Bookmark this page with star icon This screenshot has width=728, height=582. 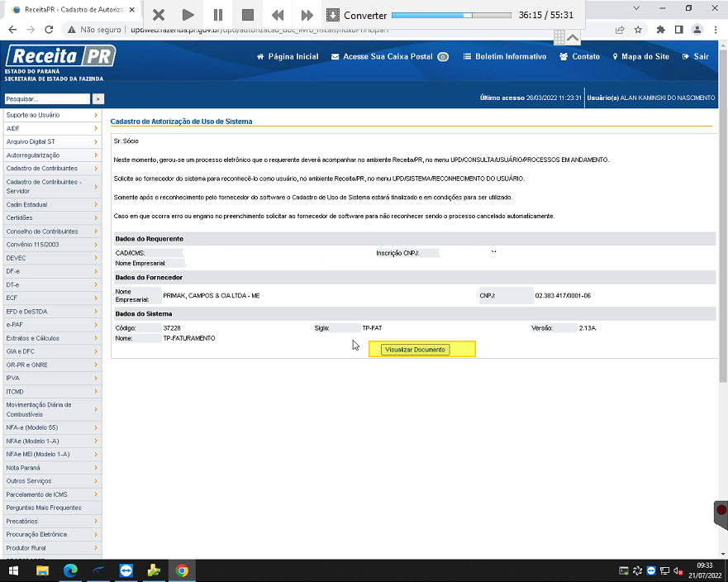(638, 30)
